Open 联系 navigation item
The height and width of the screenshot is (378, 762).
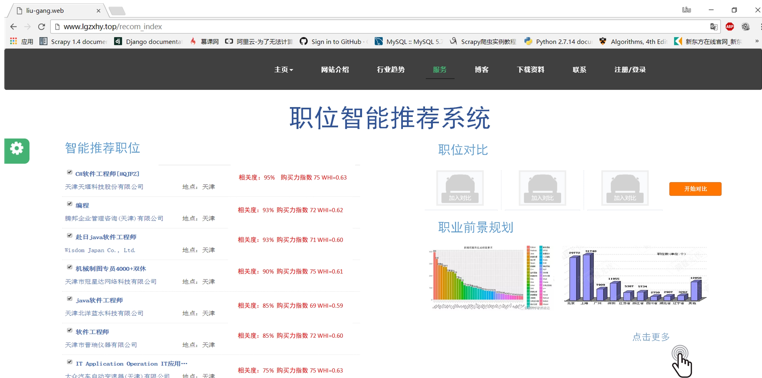[579, 69]
